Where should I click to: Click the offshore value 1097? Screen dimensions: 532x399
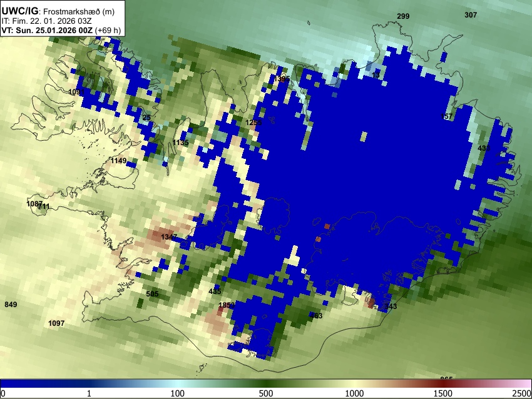56,323
